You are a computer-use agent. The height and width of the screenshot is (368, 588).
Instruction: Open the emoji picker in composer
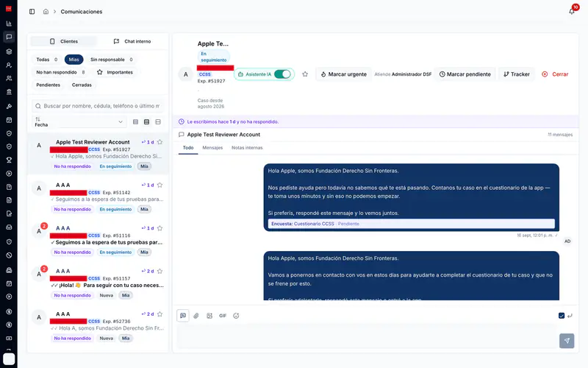[236, 316]
